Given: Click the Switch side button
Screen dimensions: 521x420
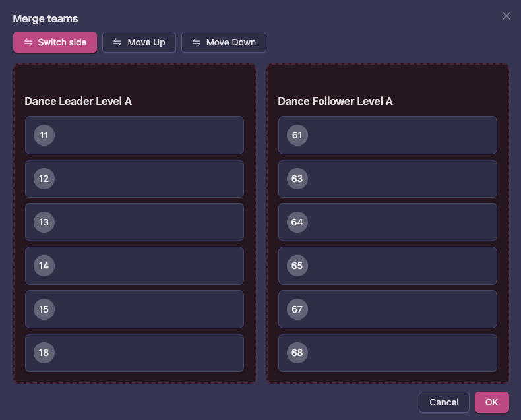Looking at the screenshot, I should click(x=55, y=42).
